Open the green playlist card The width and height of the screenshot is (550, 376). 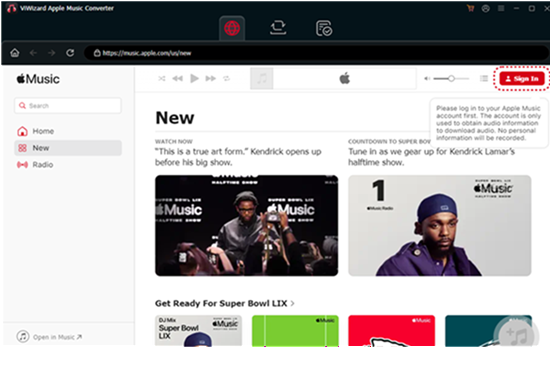(295, 331)
